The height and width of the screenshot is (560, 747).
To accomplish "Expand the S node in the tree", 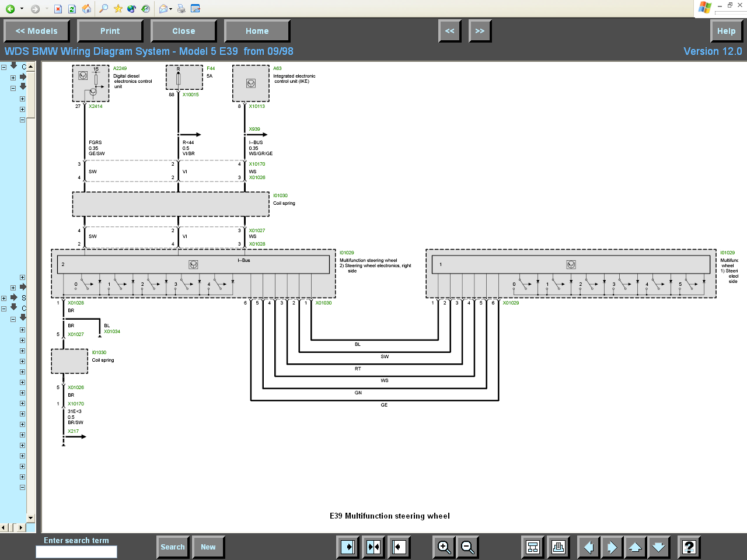I will pos(4,298).
